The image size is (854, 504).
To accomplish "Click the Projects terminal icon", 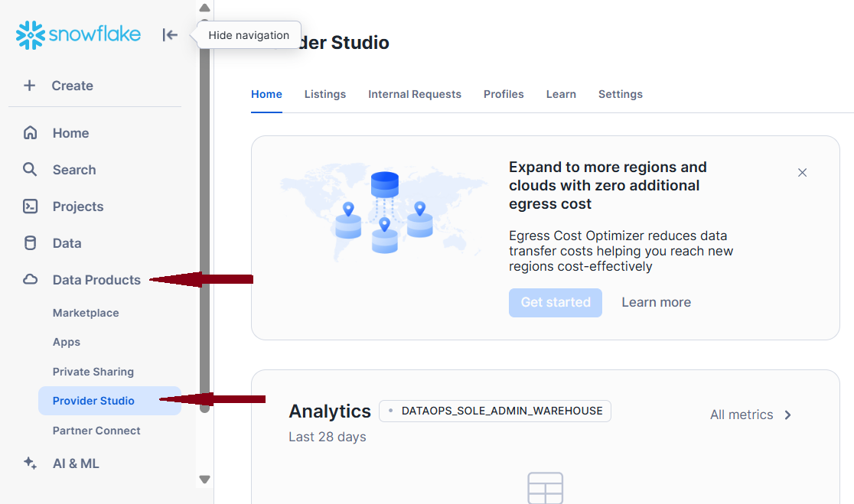I will click(x=31, y=206).
